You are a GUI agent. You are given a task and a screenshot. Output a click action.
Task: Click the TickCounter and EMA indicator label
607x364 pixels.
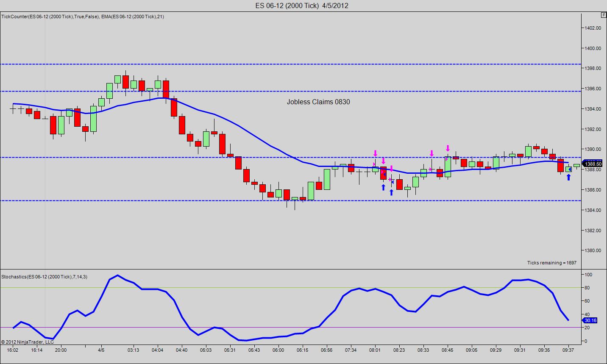[x=83, y=17]
